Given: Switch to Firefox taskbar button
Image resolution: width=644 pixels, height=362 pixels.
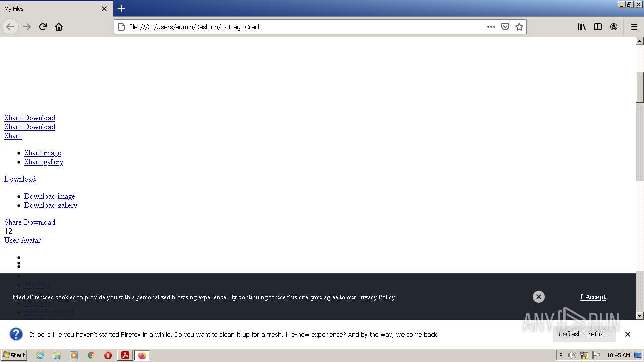Looking at the screenshot, I should pyautogui.click(x=142, y=355).
